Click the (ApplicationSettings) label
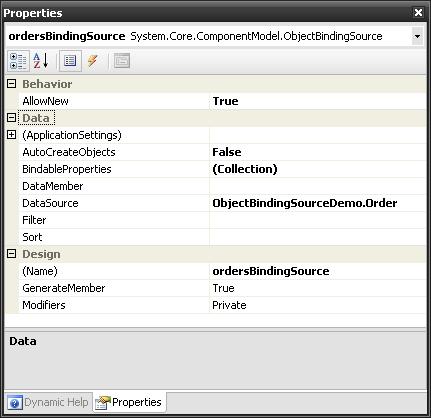The image size is (431, 418). click(x=72, y=135)
